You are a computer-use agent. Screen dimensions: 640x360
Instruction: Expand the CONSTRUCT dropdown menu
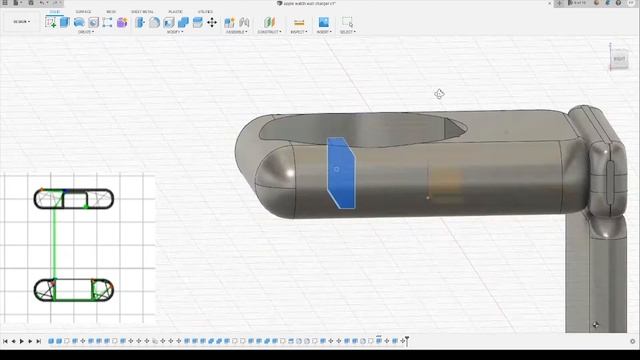click(269, 32)
